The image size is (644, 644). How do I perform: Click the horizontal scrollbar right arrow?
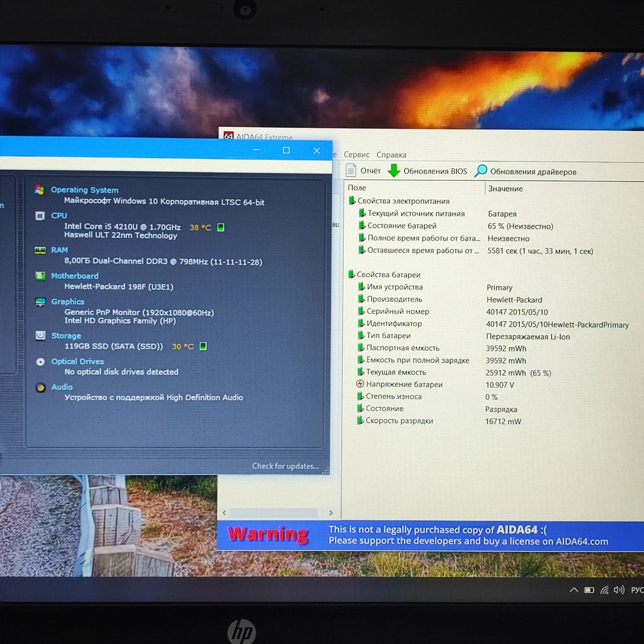tap(331, 513)
